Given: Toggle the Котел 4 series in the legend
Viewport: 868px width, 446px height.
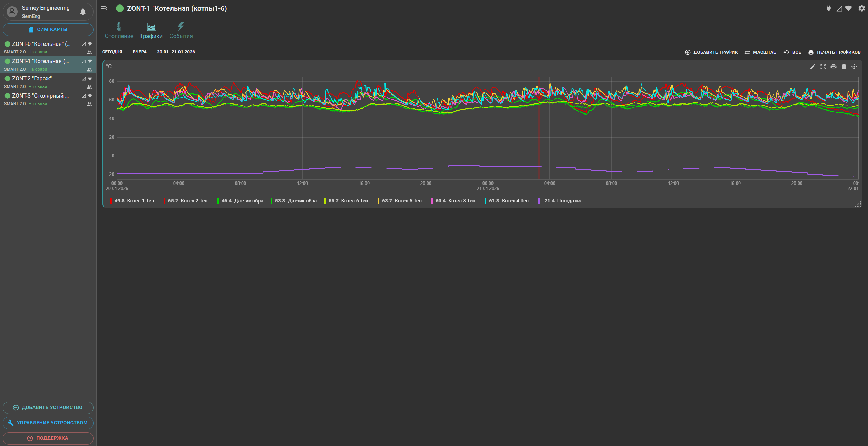Looking at the screenshot, I should (x=510, y=201).
